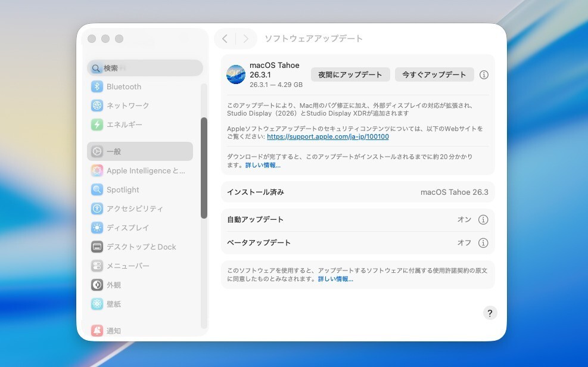Open the support.apple.com security link

328,137
